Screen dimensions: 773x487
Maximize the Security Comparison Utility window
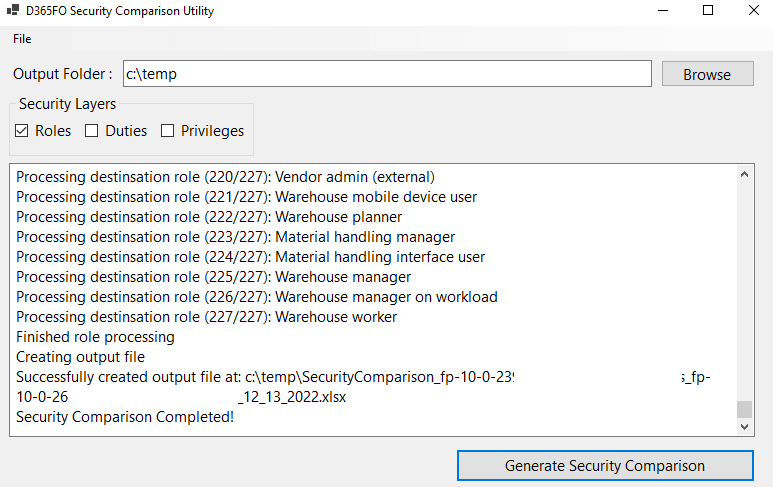click(708, 11)
